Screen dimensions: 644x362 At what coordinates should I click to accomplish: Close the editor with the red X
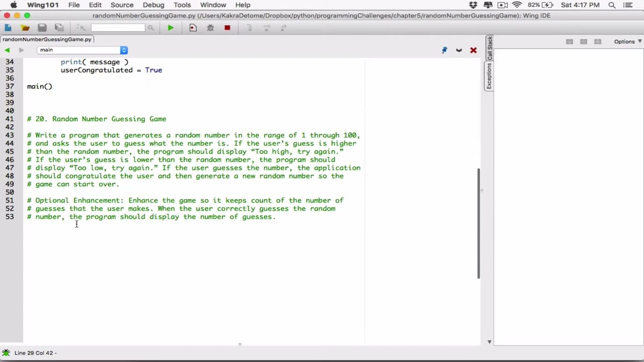point(473,50)
